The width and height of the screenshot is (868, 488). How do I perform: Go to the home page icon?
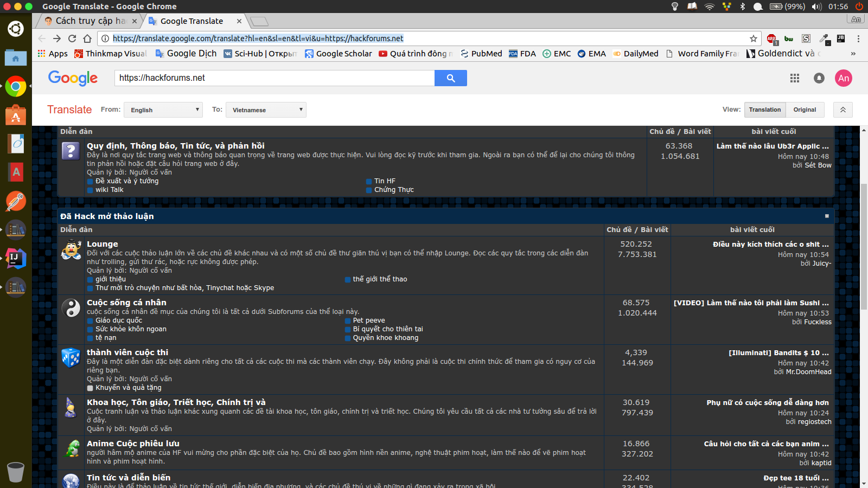pyautogui.click(x=87, y=38)
